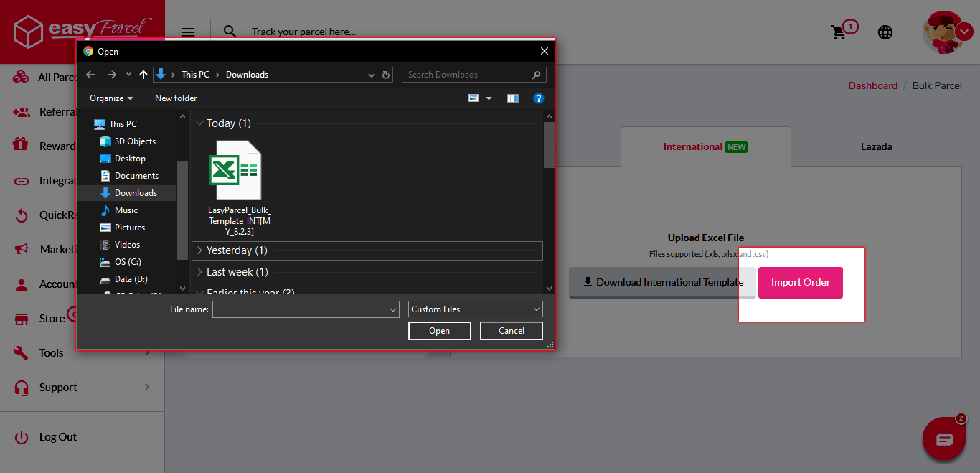Screen dimensions: 980x473
Task: Click the Tools wrench icon in sidebar
Action: point(22,352)
